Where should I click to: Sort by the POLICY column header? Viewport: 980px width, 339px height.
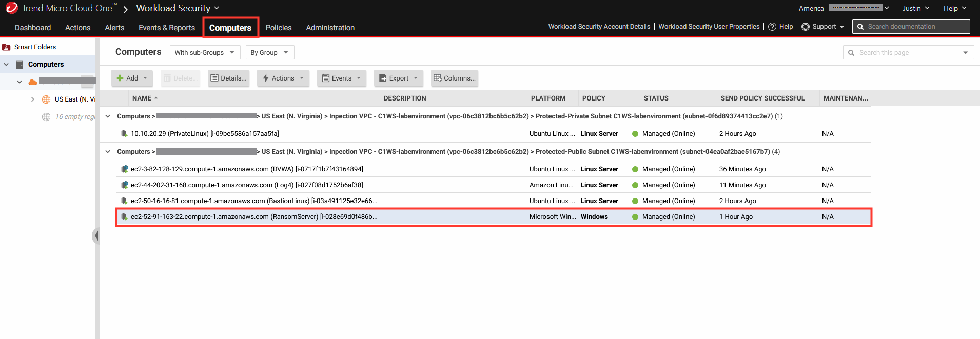(x=594, y=98)
